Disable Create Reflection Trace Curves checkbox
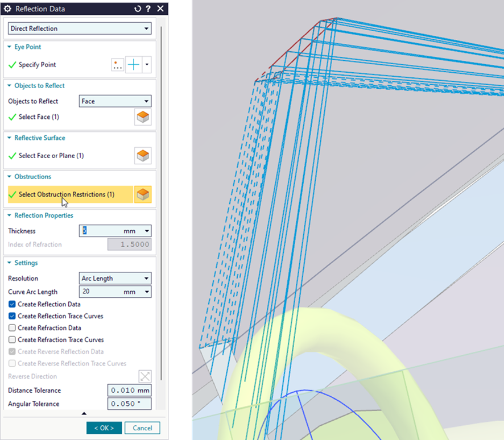Viewport: 504px width, 440px height. pyautogui.click(x=12, y=316)
